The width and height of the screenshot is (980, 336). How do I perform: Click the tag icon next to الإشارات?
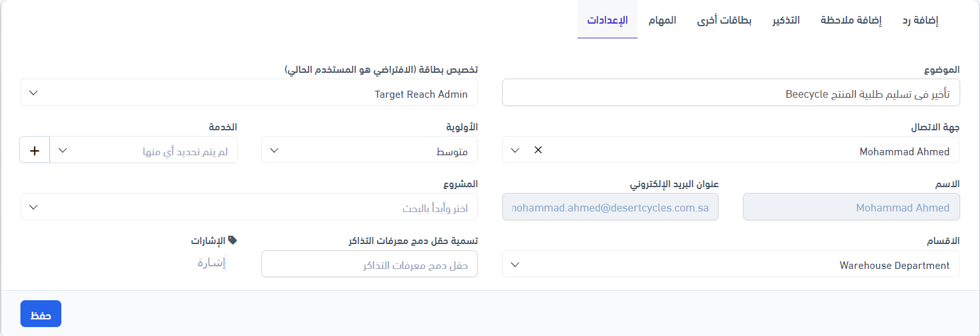(x=233, y=240)
